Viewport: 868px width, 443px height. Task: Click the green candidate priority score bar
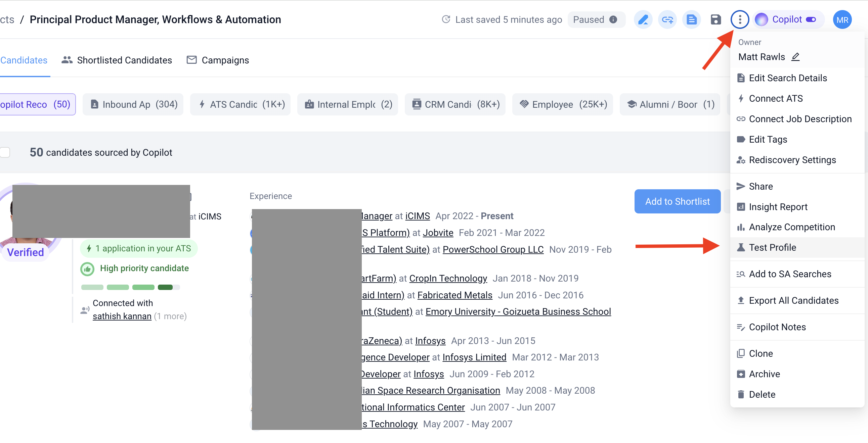(130, 287)
